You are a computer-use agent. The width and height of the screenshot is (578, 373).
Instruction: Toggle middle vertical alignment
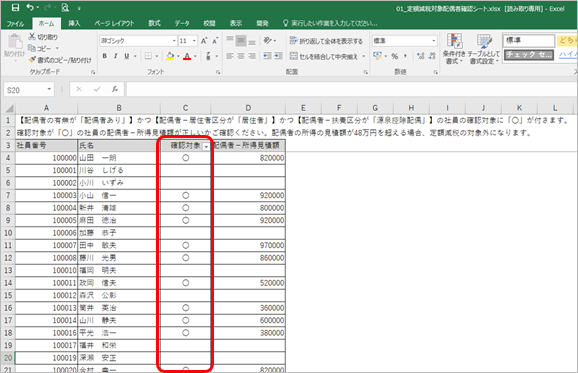(x=241, y=40)
